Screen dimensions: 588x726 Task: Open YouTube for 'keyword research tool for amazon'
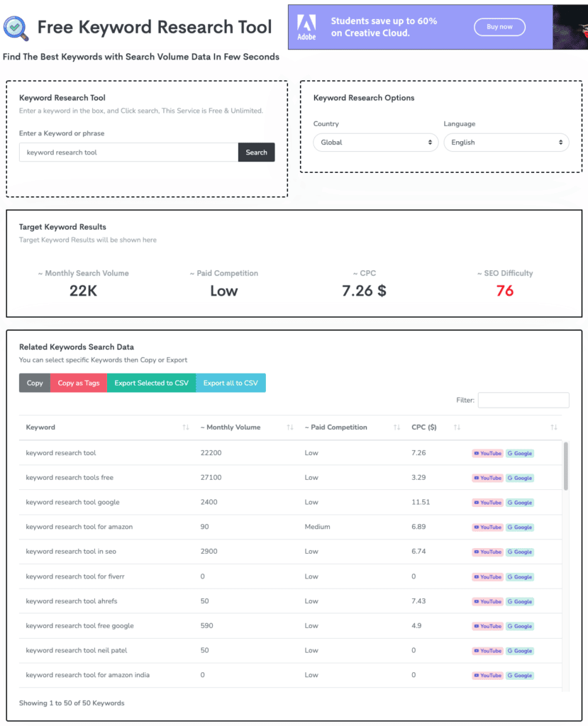pos(487,527)
